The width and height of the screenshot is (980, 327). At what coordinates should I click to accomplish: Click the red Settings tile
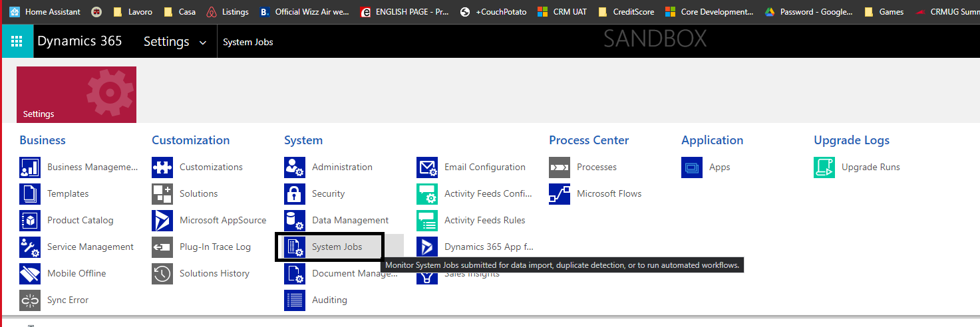click(77, 94)
